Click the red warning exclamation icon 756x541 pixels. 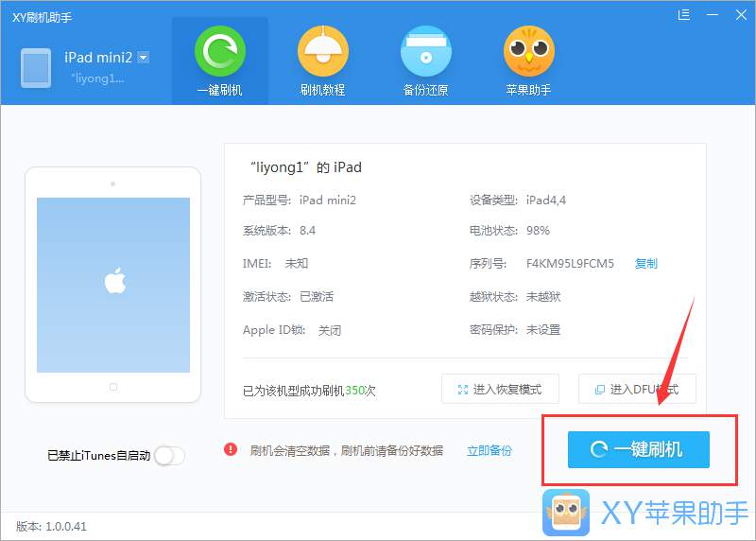231,450
